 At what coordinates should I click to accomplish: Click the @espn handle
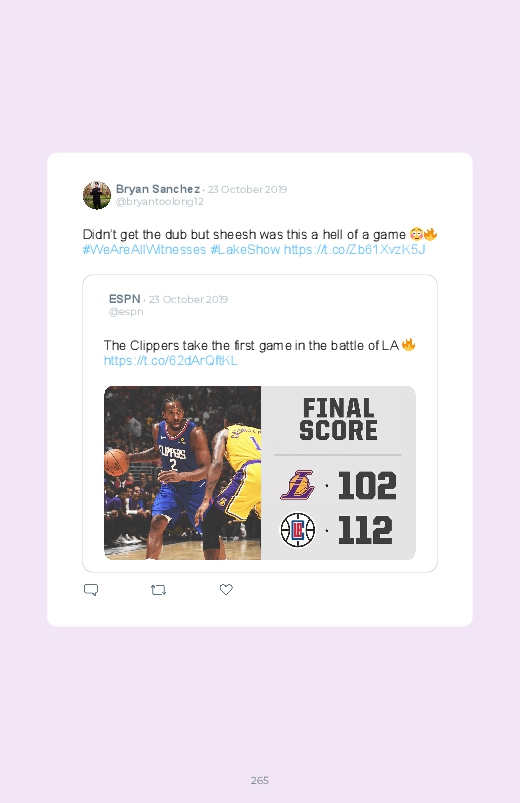coord(126,311)
